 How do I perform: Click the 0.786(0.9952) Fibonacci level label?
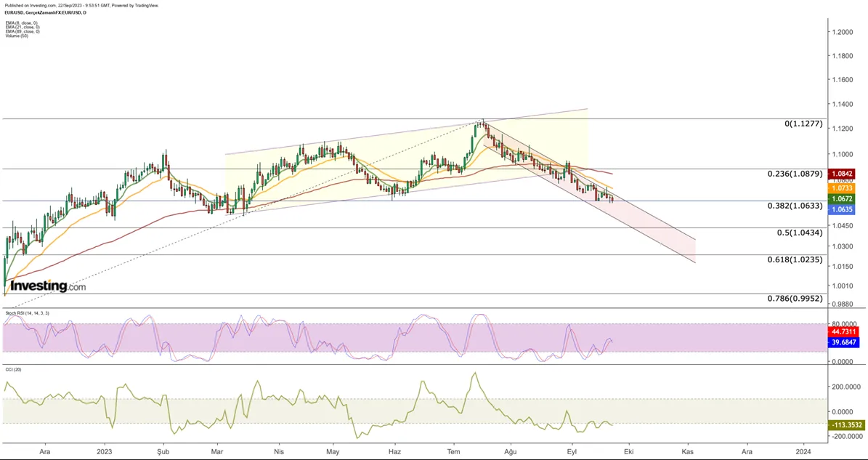click(x=795, y=299)
